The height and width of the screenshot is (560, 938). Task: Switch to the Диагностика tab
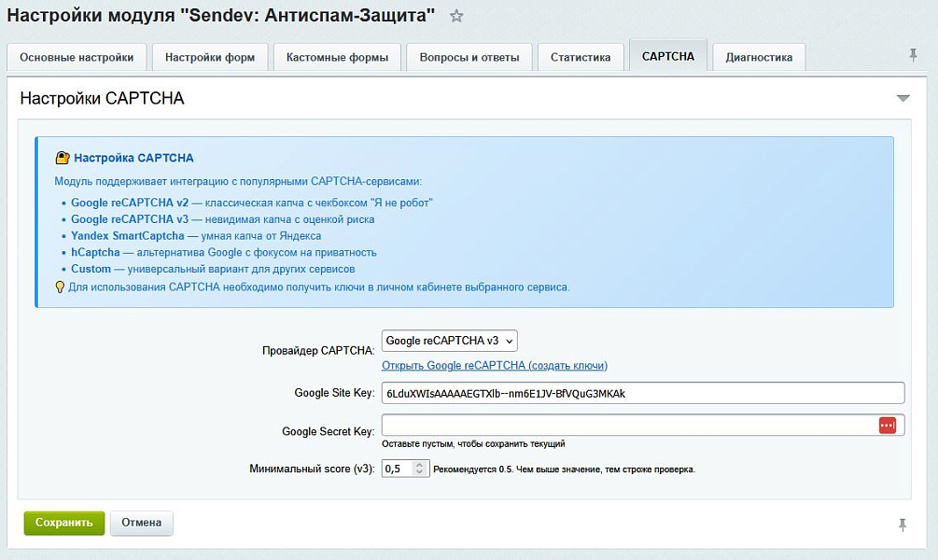[x=759, y=57]
